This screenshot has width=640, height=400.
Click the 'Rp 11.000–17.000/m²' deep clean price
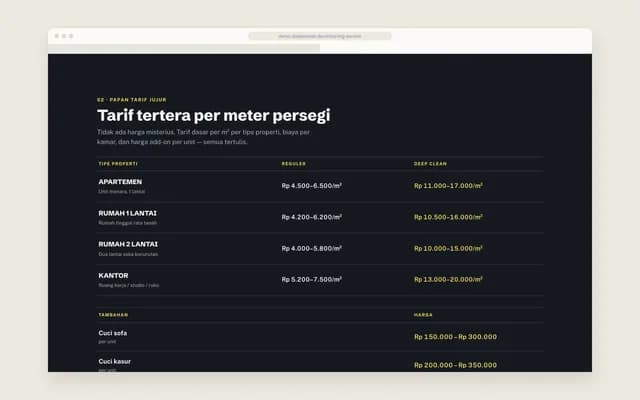448,186
